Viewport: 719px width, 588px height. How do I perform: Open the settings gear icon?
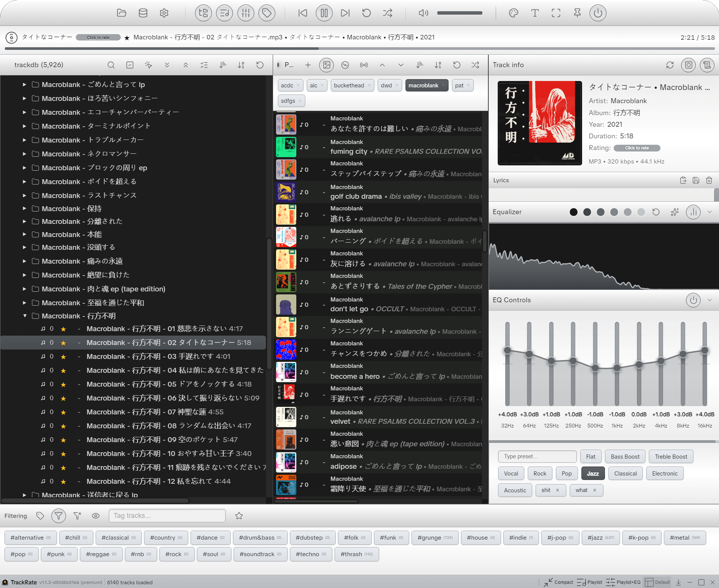pos(164,13)
